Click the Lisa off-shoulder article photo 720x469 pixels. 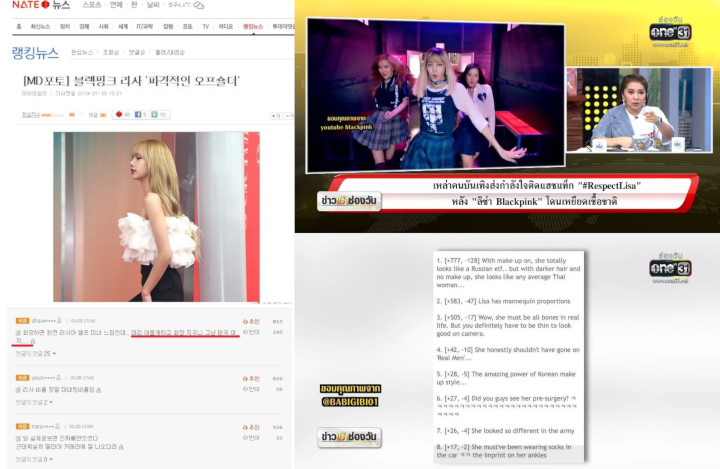click(x=157, y=217)
